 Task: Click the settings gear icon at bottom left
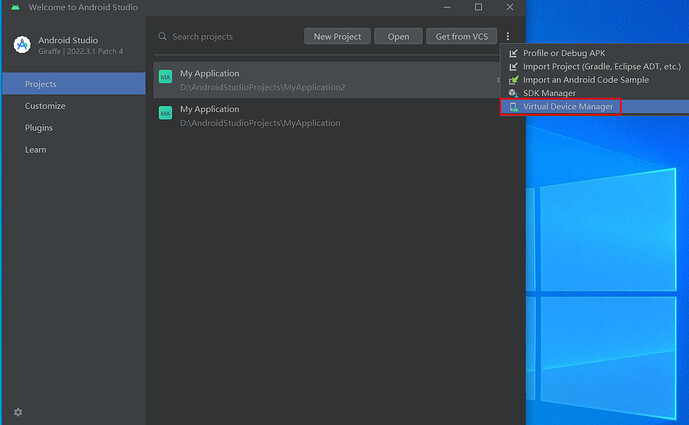(18, 412)
